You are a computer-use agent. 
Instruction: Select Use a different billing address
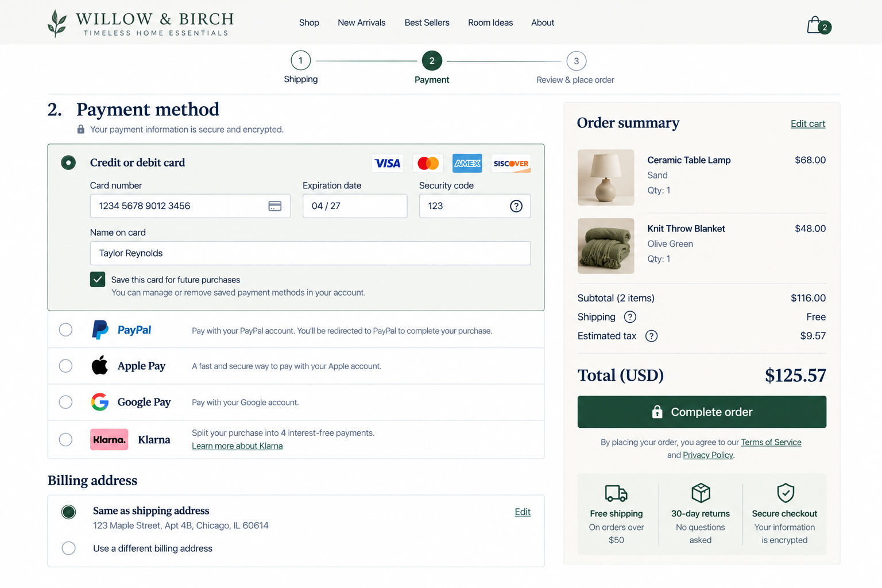click(x=69, y=548)
